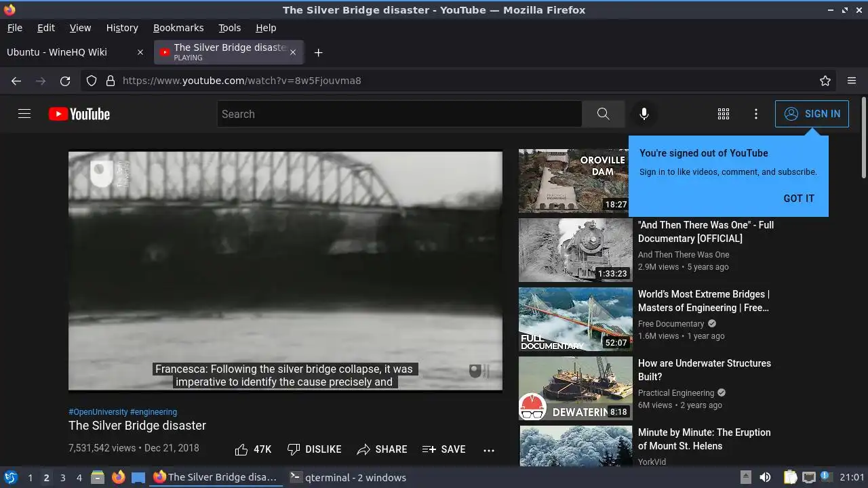Switch to virtual desktop 4

79,478
